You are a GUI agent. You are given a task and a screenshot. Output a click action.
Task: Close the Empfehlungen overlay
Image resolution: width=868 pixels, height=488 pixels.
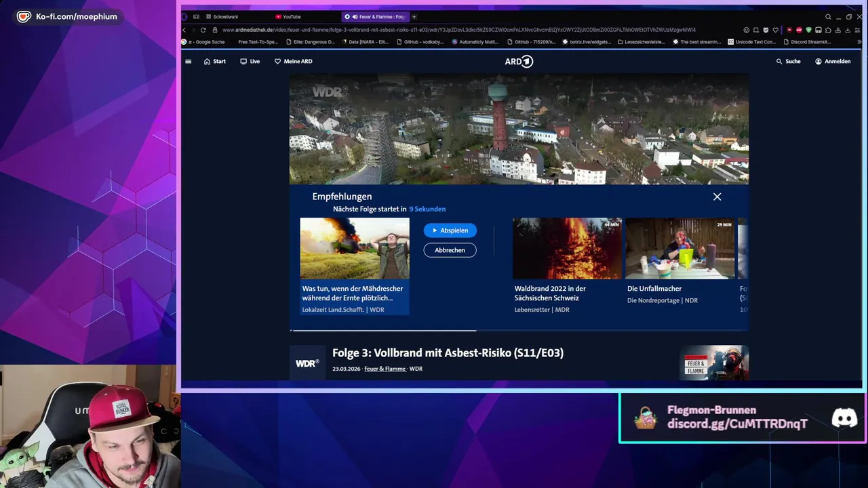click(x=717, y=197)
